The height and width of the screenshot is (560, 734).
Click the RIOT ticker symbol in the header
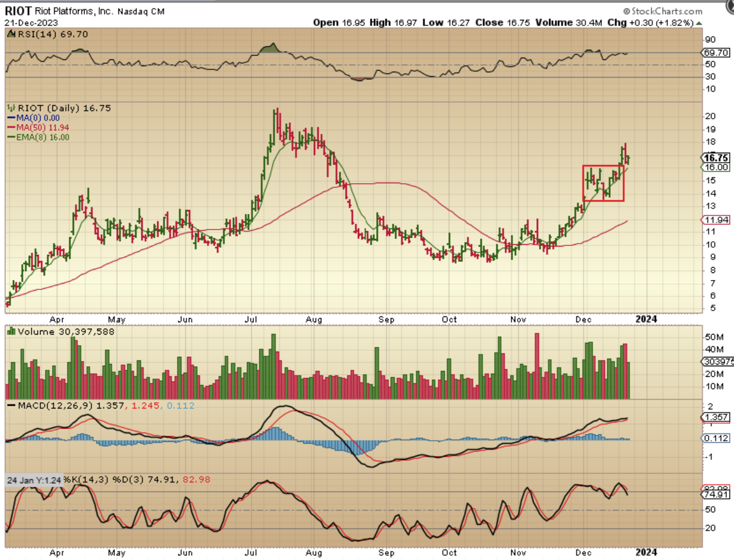click(x=18, y=11)
